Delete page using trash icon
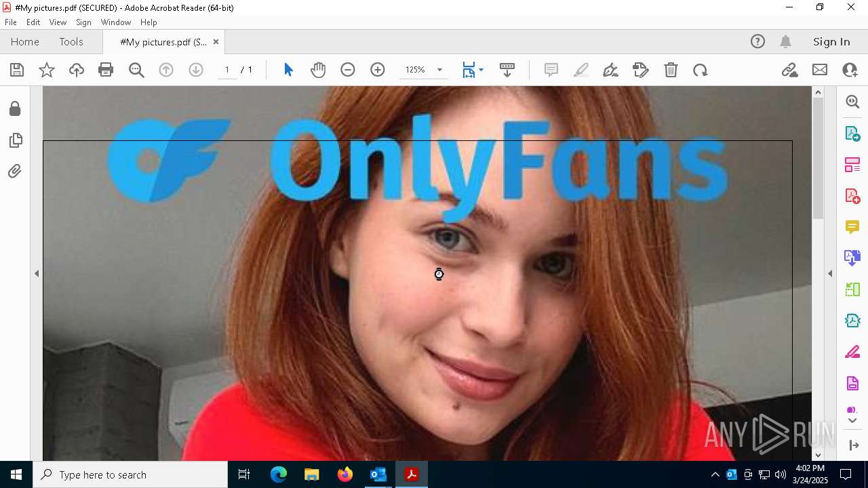868x488 pixels. click(x=671, y=70)
